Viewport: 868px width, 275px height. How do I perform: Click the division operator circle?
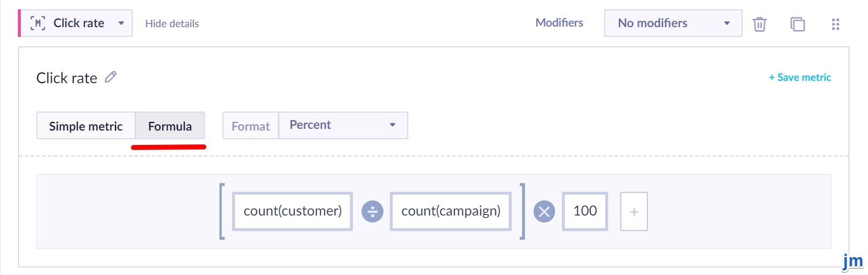(x=372, y=211)
